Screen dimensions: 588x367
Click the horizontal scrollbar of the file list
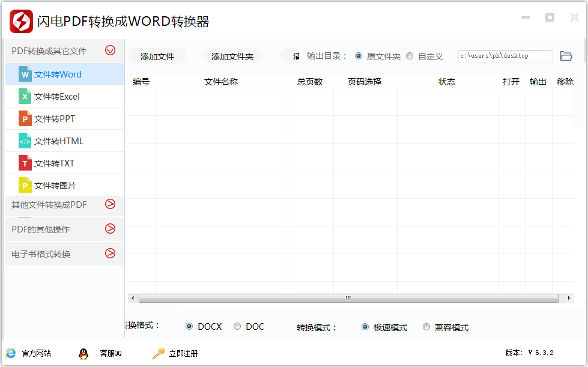347,298
